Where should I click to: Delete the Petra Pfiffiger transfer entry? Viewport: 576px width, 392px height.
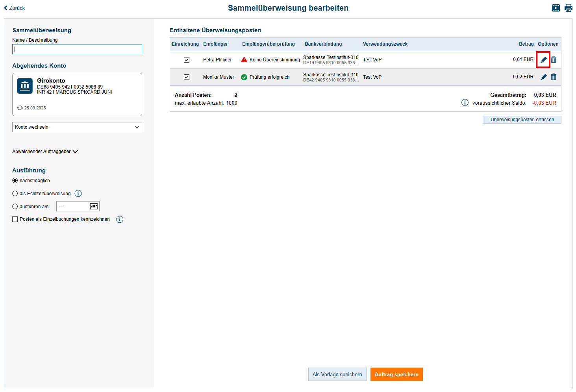tap(554, 60)
